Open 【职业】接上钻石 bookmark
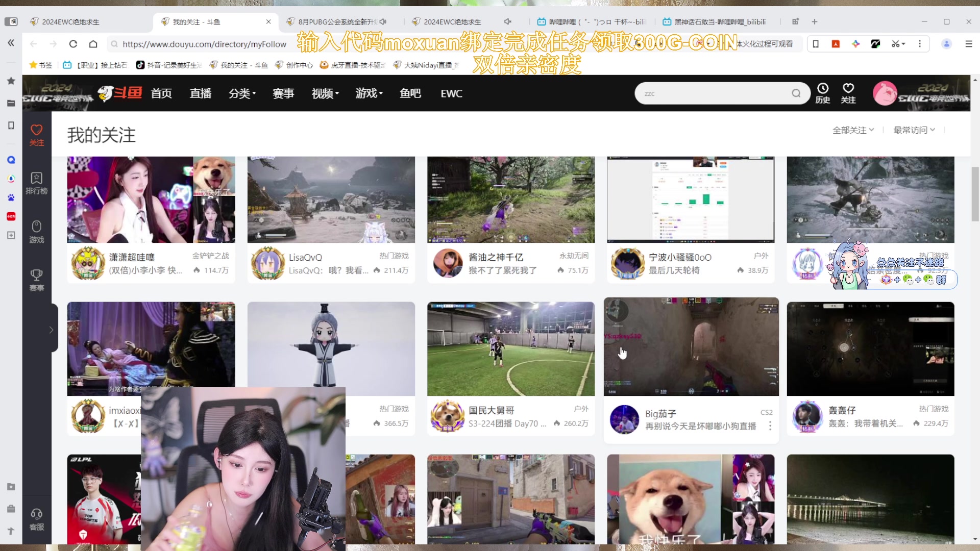Viewport: 980px width, 551px height. click(95, 65)
